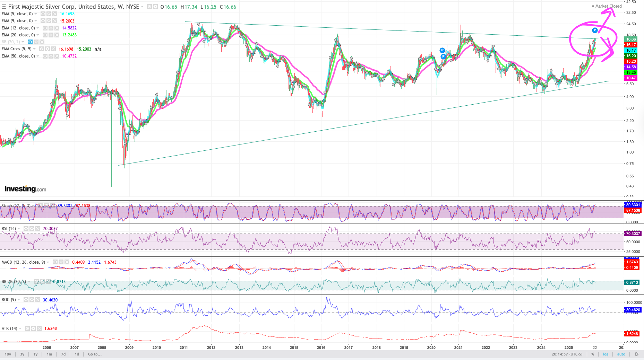Remove the EMA (9, close, 0) indicator
Image resolution: width=644 pixels, height=360 pixels.
tap(54, 21)
